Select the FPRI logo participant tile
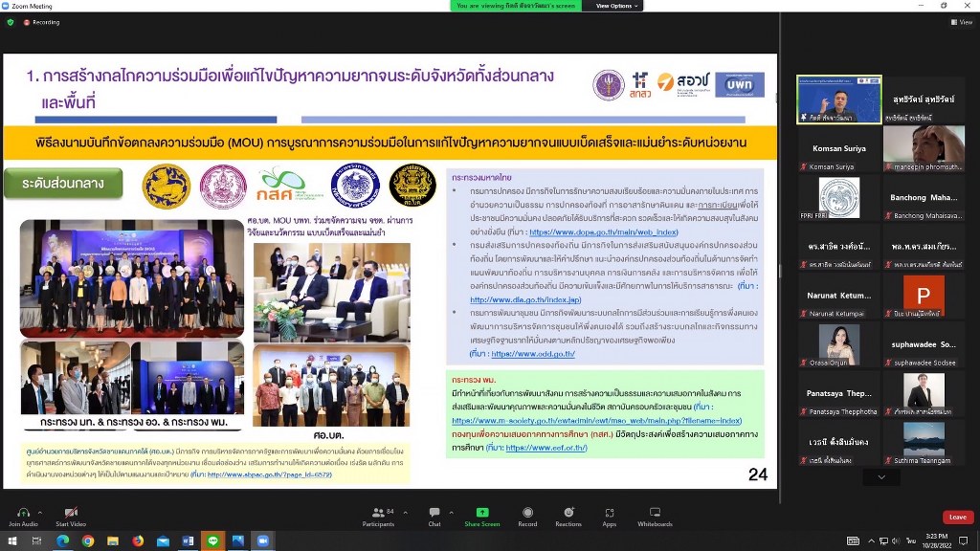The image size is (980, 551). point(838,197)
